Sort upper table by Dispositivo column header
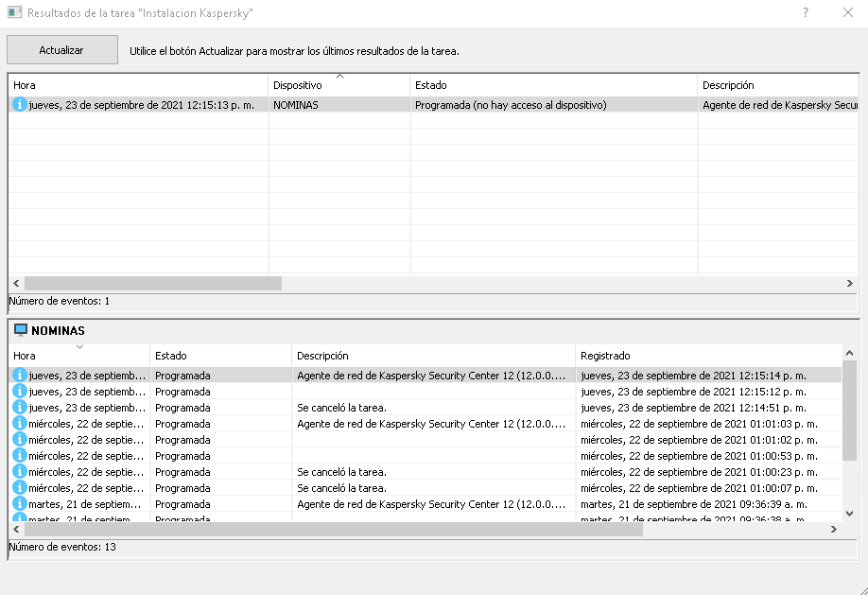 pyautogui.click(x=339, y=85)
